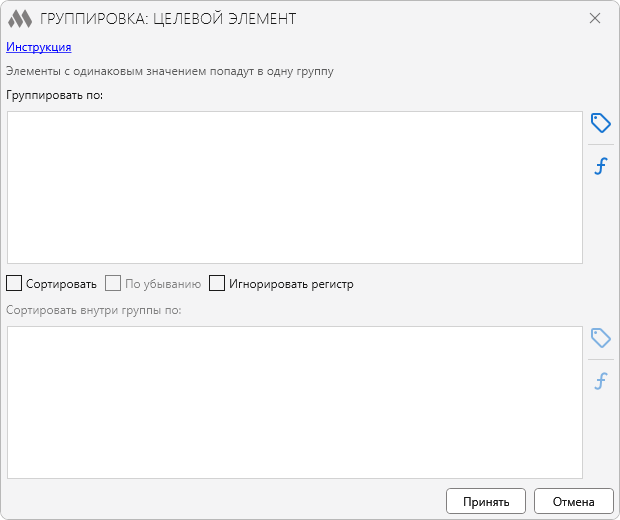The height and width of the screenshot is (520, 620).
Task: Cancel dialog with the Отмена button
Action: (x=574, y=501)
